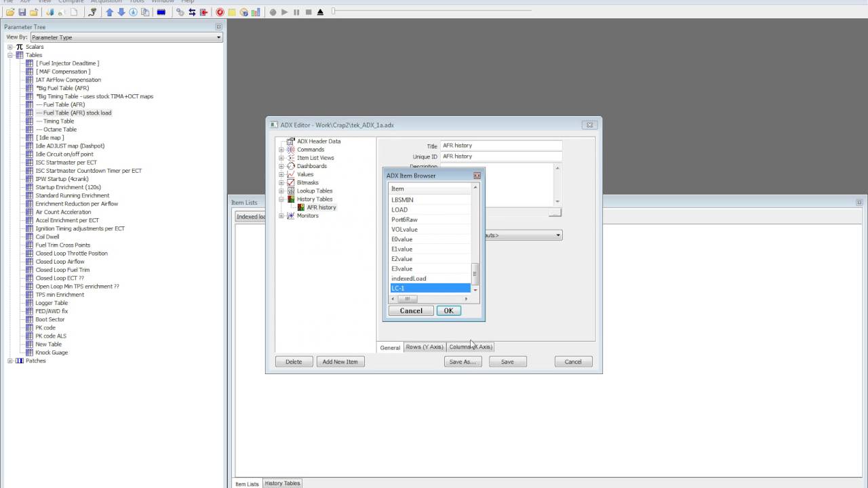The image size is (868, 488).
Task: Click the blue memory chip toolbar icon
Action: click(161, 12)
